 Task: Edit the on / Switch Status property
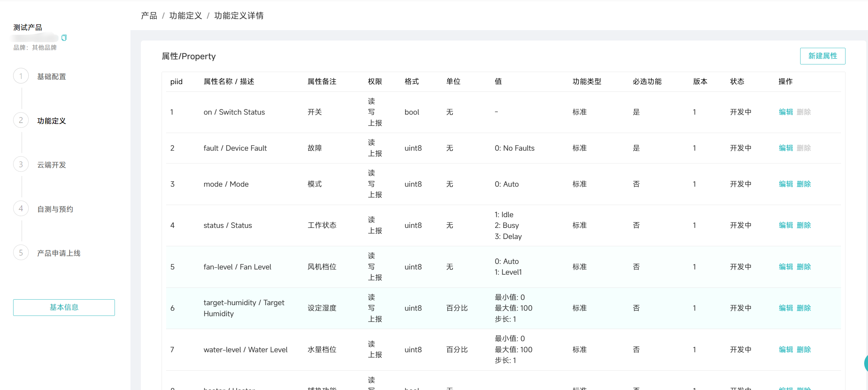[x=786, y=112]
